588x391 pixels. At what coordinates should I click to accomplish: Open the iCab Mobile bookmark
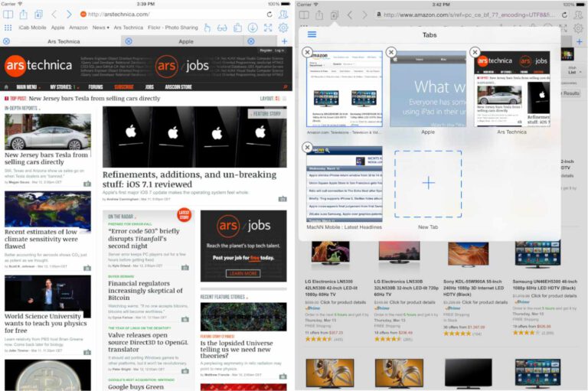pos(32,28)
